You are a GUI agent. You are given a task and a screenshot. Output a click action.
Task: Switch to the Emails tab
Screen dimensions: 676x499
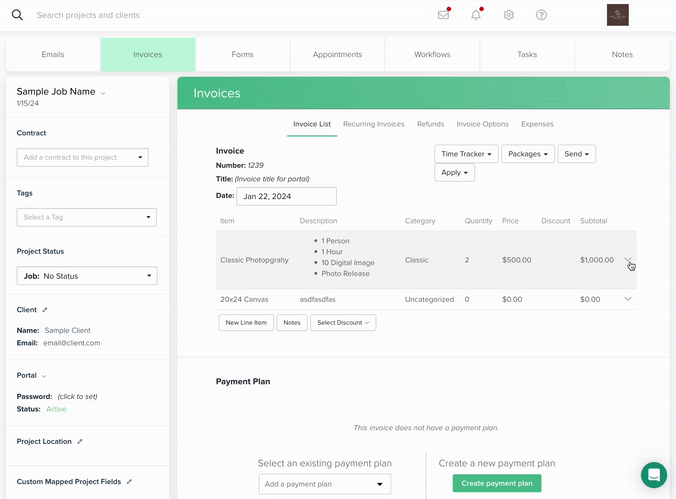pos(53,54)
